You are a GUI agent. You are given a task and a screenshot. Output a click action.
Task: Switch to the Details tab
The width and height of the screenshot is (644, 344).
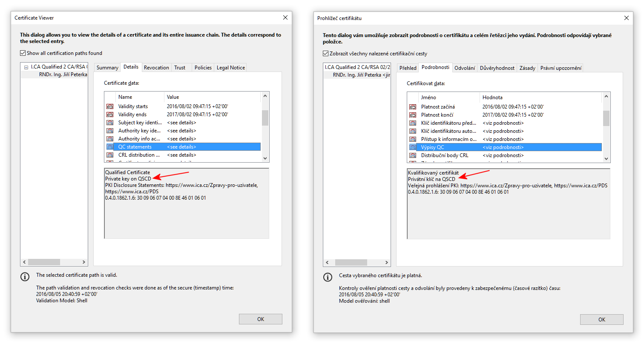click(x=131, y=67)
